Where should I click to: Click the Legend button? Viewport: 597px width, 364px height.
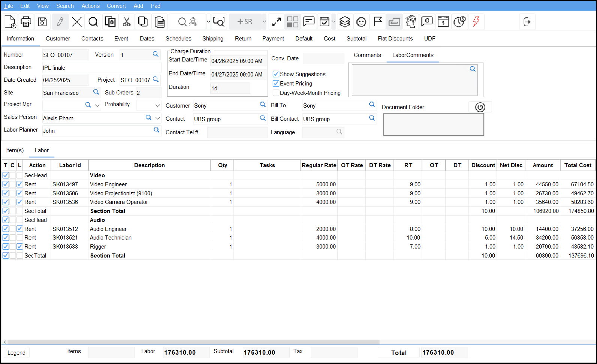(16, 353)
